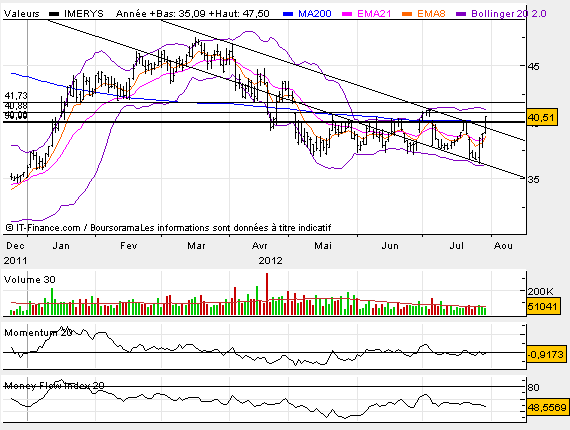Click the orange EMA8 legend swatch
The height and width of the screenshot is (430, 570).
click(407, 14)
